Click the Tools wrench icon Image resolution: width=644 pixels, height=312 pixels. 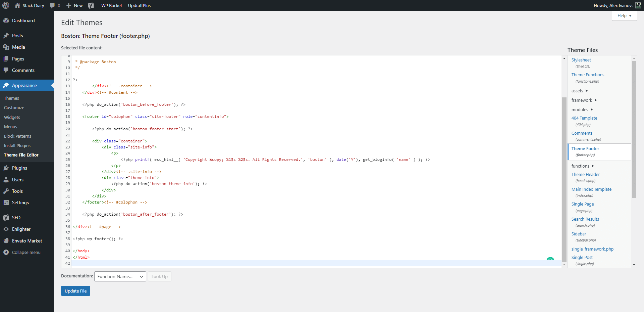[x=6, y=191]
